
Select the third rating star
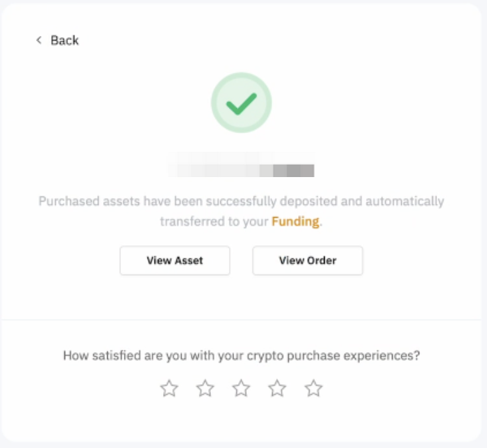point(241,388)
